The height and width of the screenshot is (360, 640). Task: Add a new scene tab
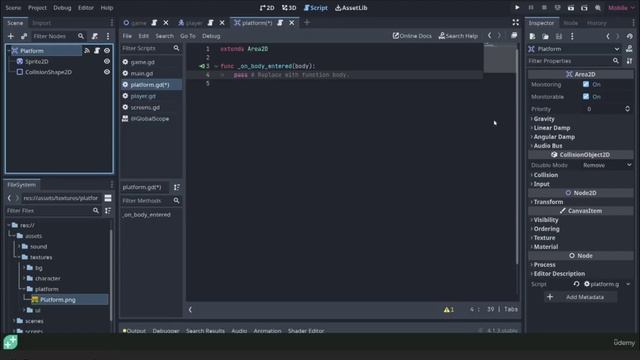coord(307,23)
